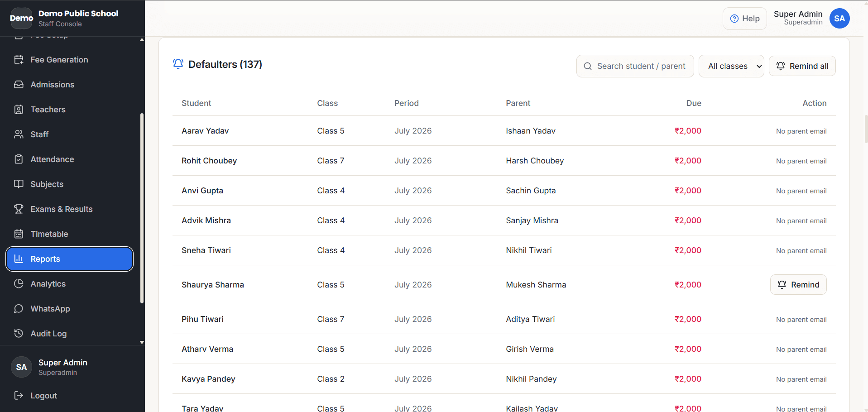The width and height of the screenshot is (868, 412).
Task: Select the Teachers badge icon
Action: 19,110
